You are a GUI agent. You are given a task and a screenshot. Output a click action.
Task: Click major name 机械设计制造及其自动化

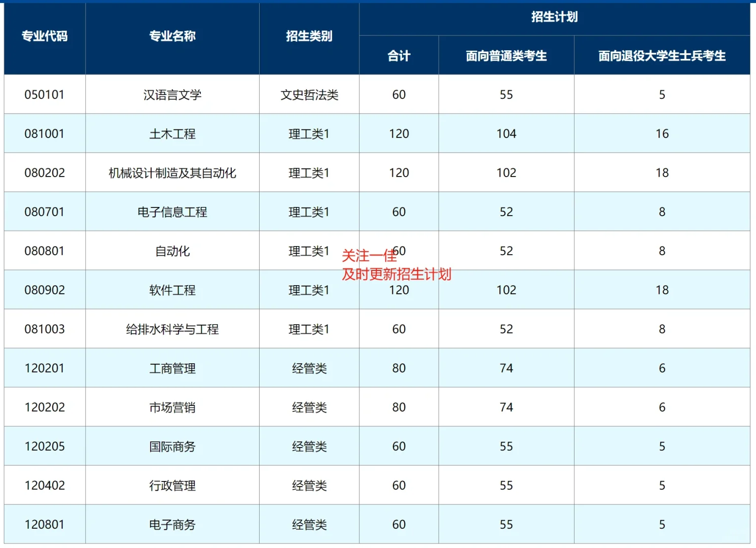click(x=172, y=173)
